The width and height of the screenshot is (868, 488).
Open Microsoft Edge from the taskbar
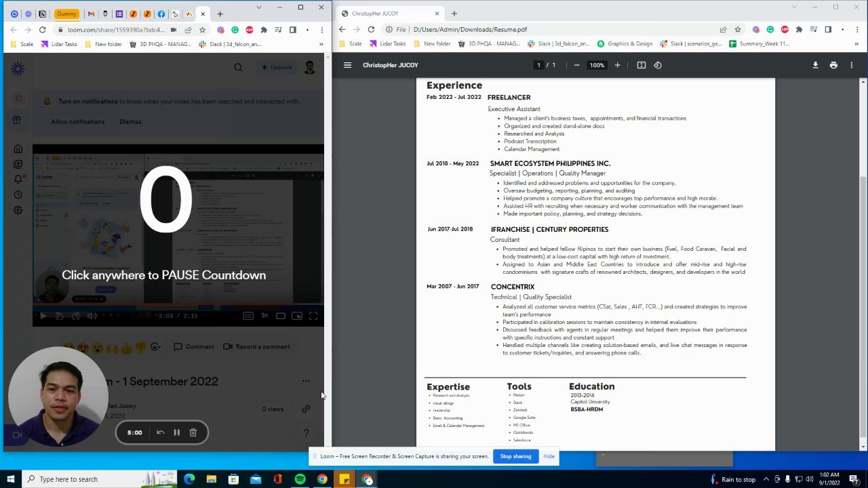(189, 479)
